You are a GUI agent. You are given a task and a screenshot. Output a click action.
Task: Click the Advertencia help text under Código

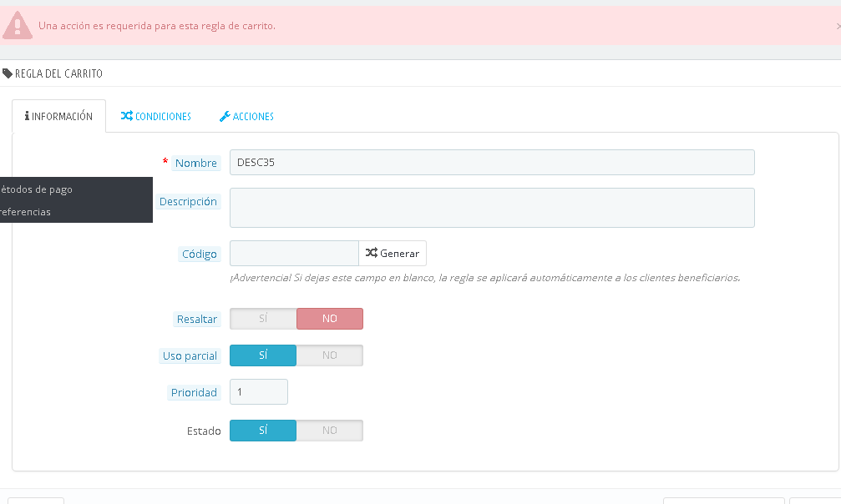pyautogui.click(x=485, y=278)
